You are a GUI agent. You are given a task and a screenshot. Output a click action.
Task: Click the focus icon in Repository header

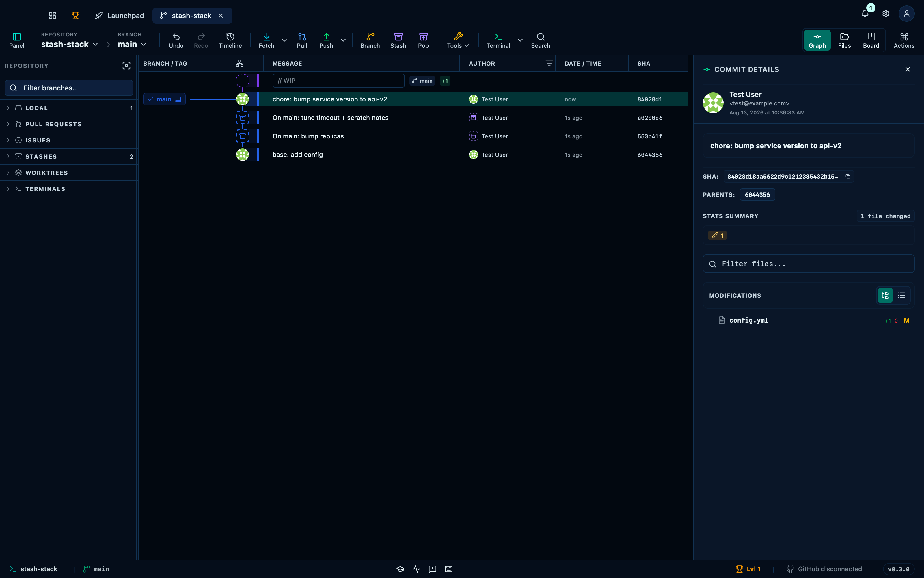tap(126, 66)
